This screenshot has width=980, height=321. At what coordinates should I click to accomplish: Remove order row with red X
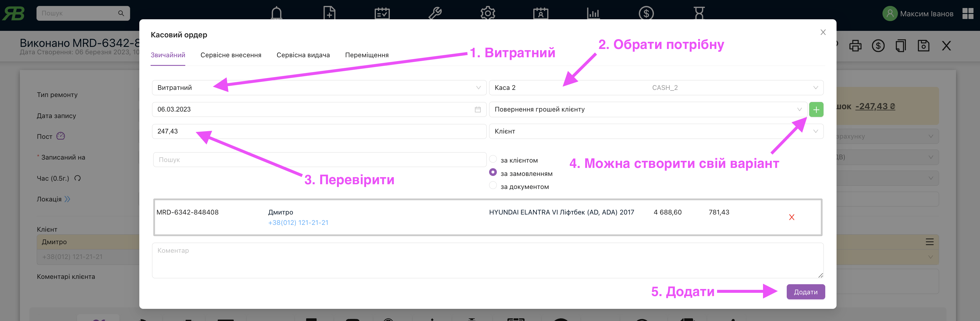(x=792, y=217)
